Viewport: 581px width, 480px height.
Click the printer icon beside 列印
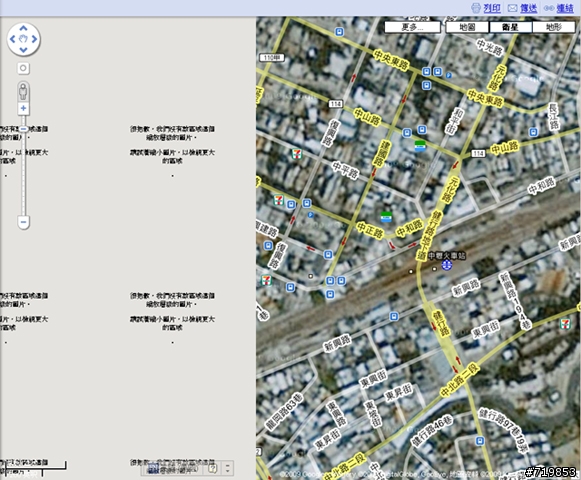coord(476,8)
